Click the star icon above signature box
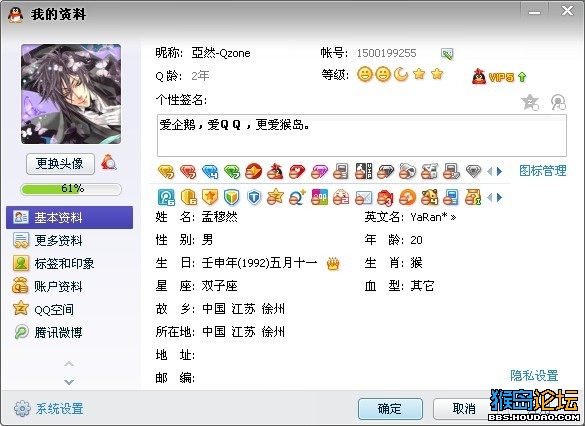Screen dimensions: 585x426 click(x=530, y=102)
